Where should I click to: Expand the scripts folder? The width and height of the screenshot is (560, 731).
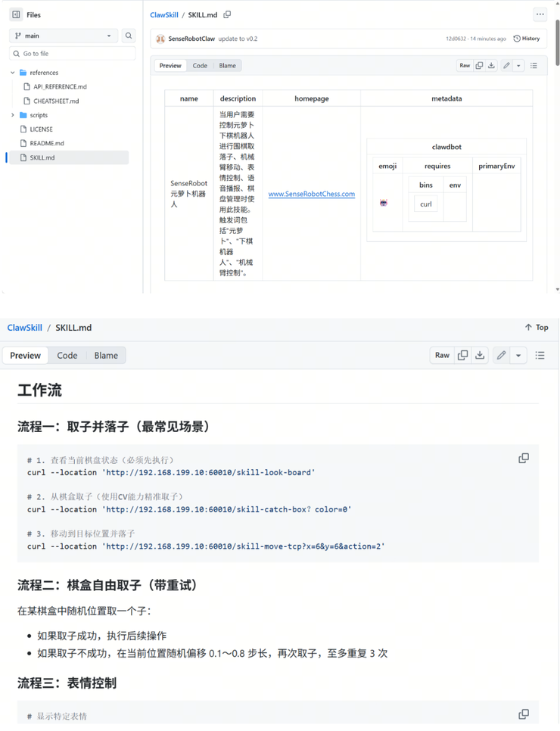click(x=13, y=115)
